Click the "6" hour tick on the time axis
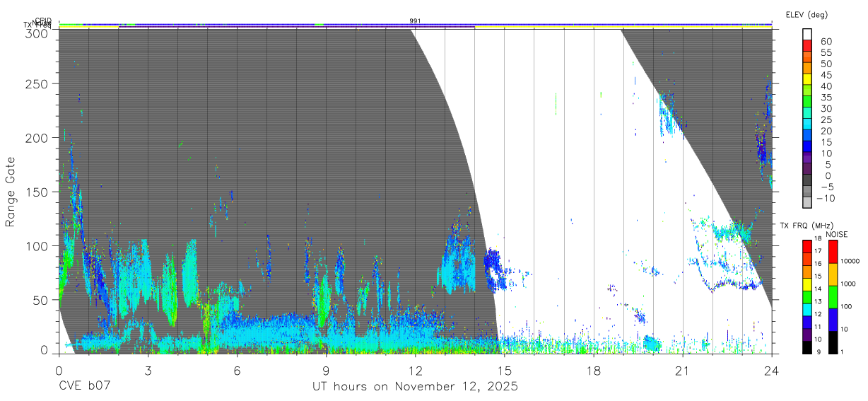This screenshot has width=868, height=401. point(237,371)
